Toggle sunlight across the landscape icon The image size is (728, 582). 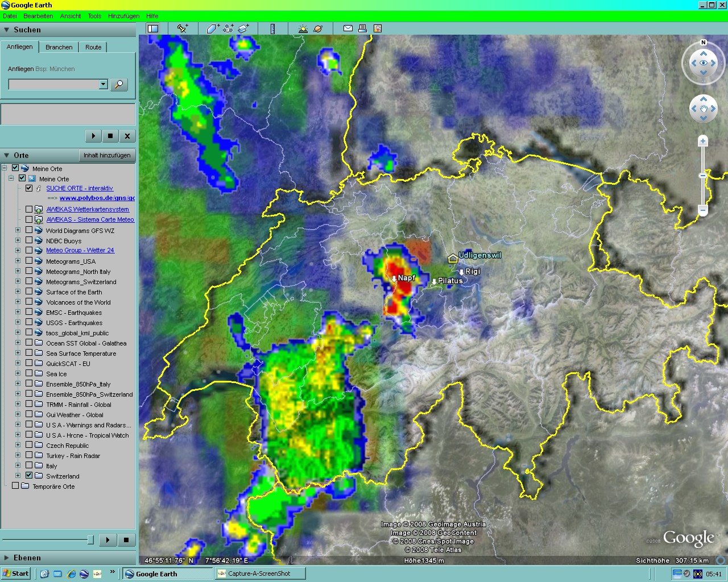tap(303, 28)
